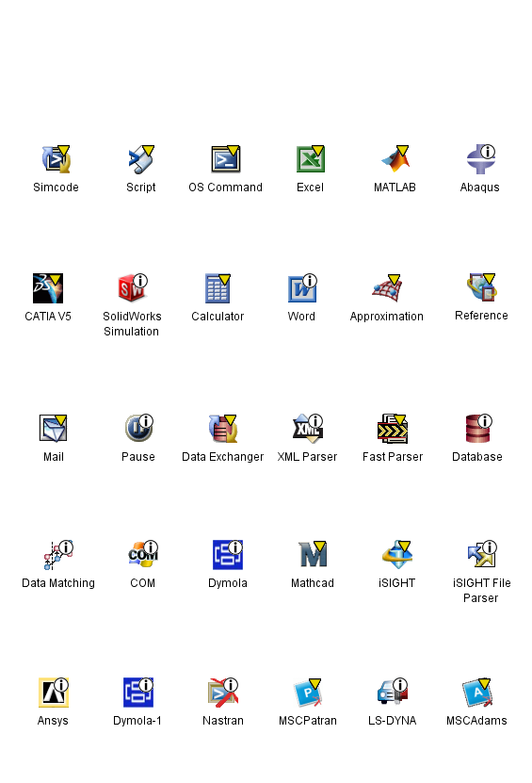Select the MSCPatran component icon

(307, 693)
